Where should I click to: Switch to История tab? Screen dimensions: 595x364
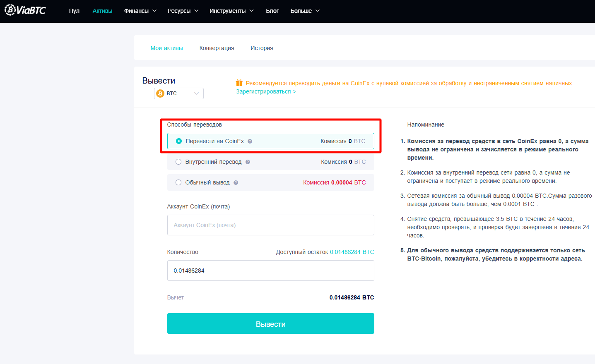(x=262, y=48)
